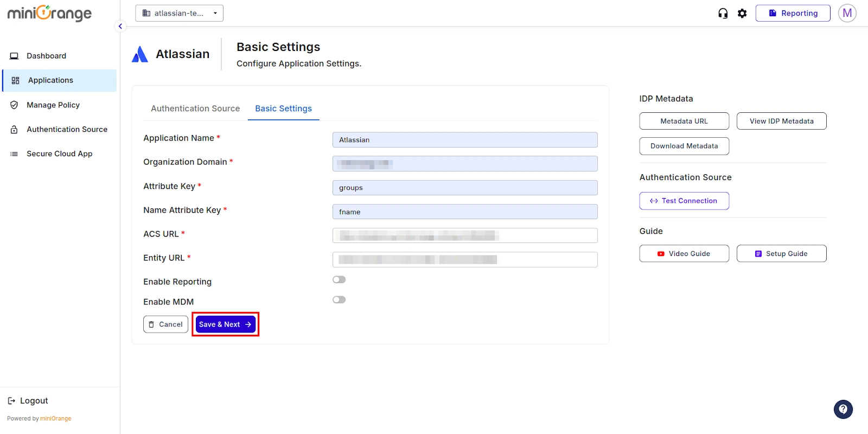Open the Setup Guide
868x434 pixels.
pos(781,253)
